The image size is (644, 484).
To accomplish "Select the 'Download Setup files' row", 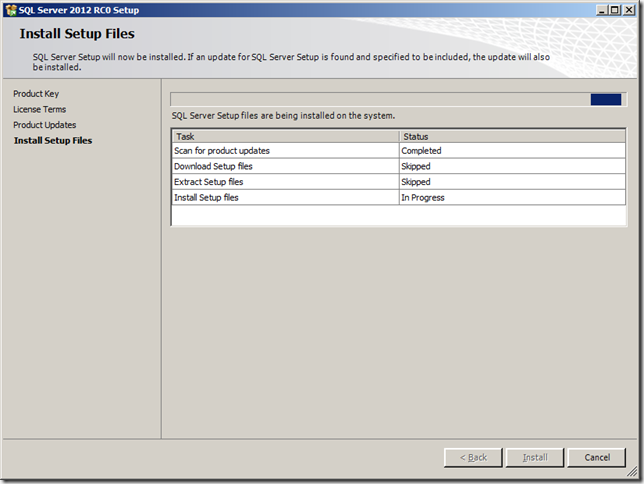I will (x=399, y=166).
